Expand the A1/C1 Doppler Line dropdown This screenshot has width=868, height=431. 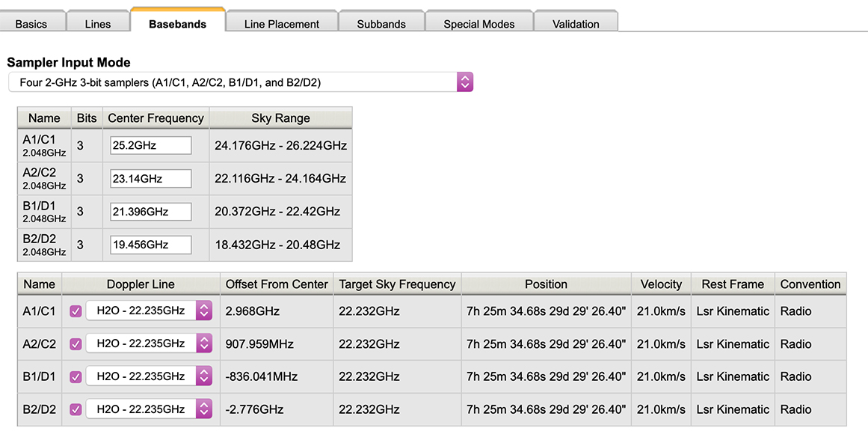[149, 311]
